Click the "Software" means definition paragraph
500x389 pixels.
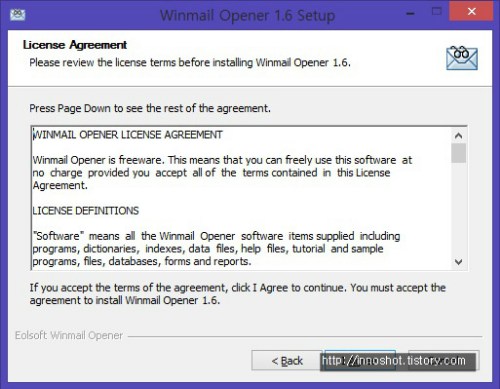click(216, 249)
